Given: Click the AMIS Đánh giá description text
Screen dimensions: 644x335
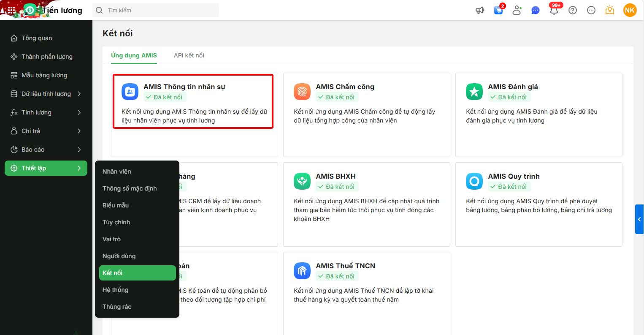Looking at the screenshot, I should (532, 116).
